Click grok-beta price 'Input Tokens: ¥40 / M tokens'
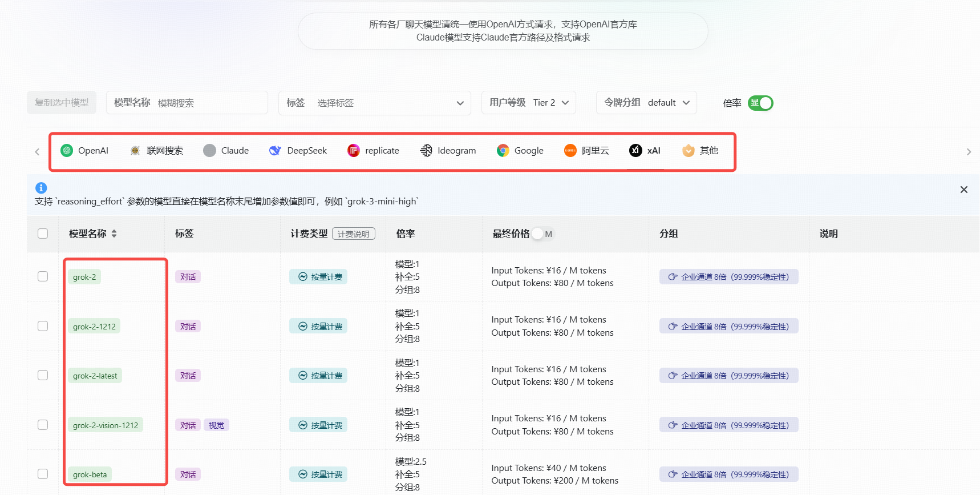 tap(549, 468)
